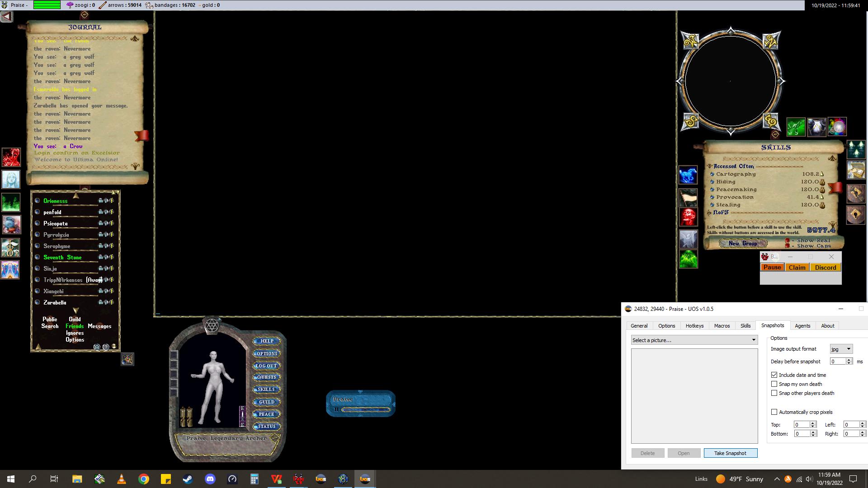Switch to the Agents tab in UOS
The image size is (868, 488).
pyautogui.click(x=802, y=326)
